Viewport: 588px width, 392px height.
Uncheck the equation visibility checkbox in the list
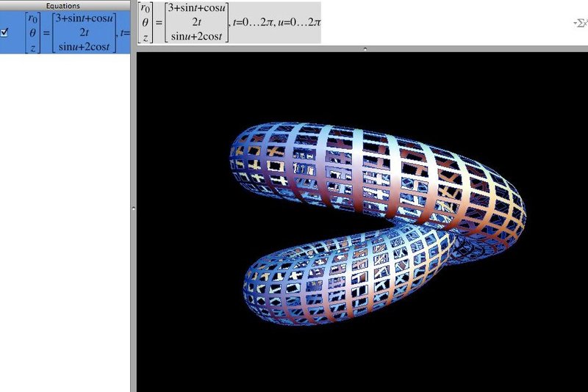point(6,32)
